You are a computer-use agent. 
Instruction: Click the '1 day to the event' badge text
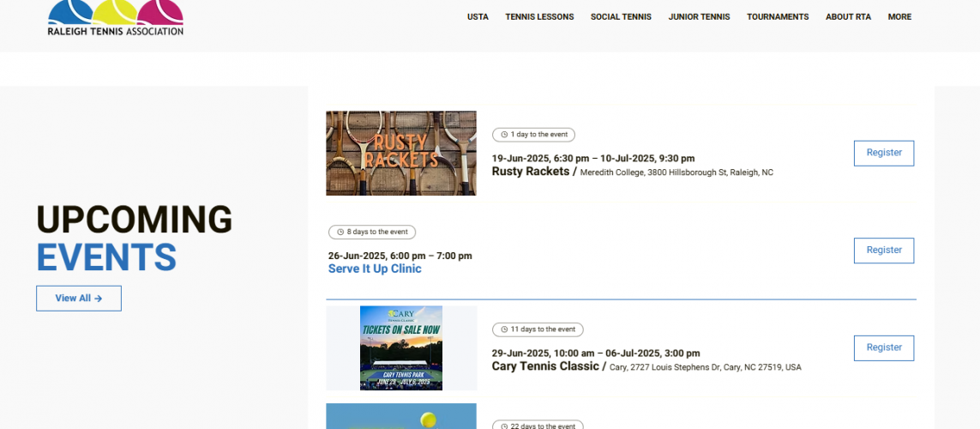point(538,135)
